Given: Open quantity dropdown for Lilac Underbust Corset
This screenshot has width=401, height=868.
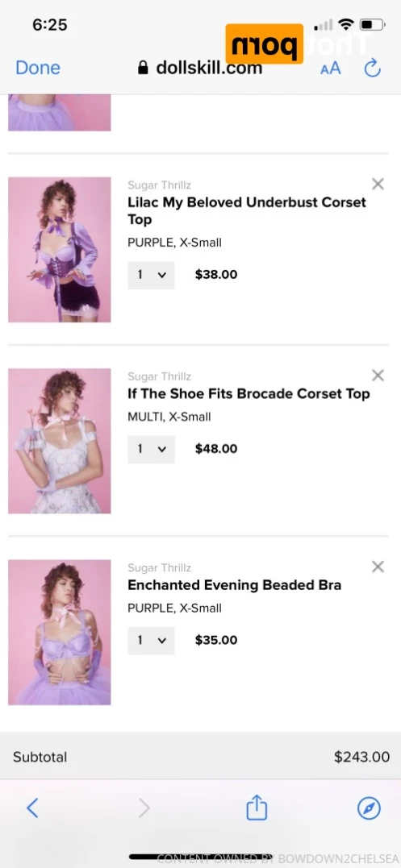Looking at the screenshot, I should pyautogui.click(x=151, y=275).
